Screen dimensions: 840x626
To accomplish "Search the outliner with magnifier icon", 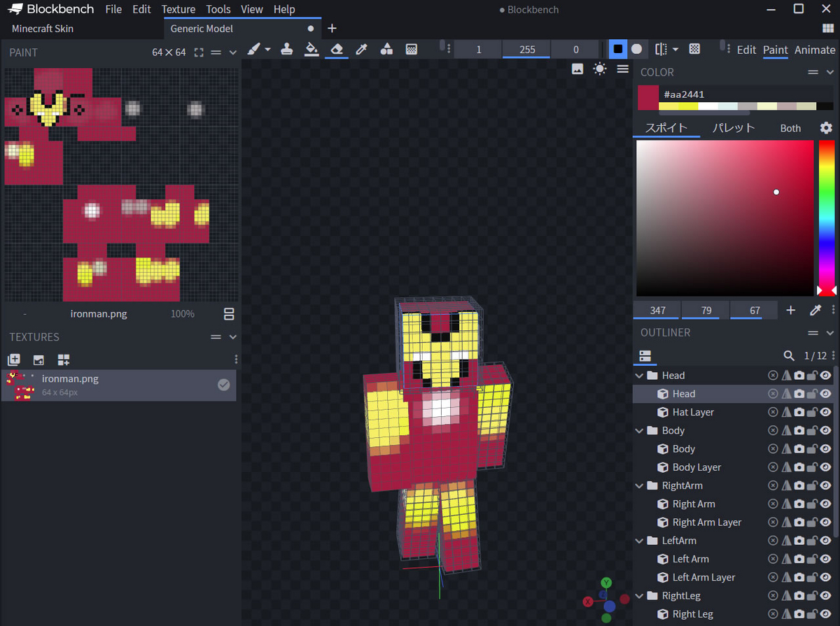I will [x=789, y=355].
